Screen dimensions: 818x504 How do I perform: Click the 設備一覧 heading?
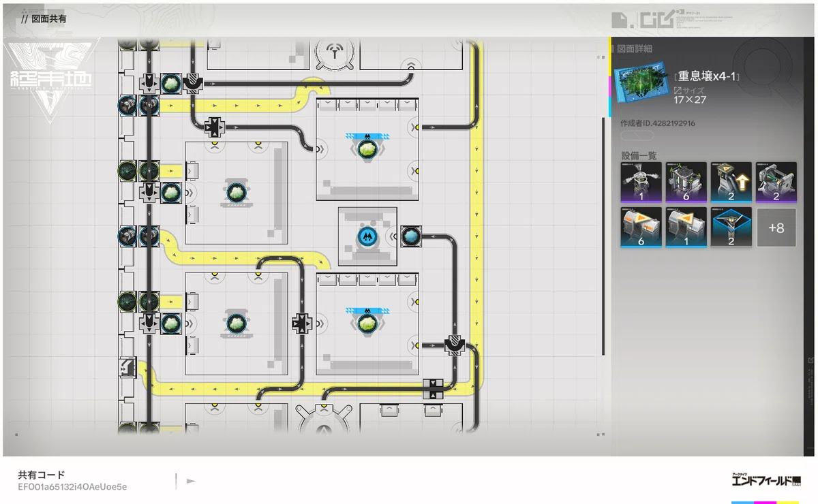(637, 155)
